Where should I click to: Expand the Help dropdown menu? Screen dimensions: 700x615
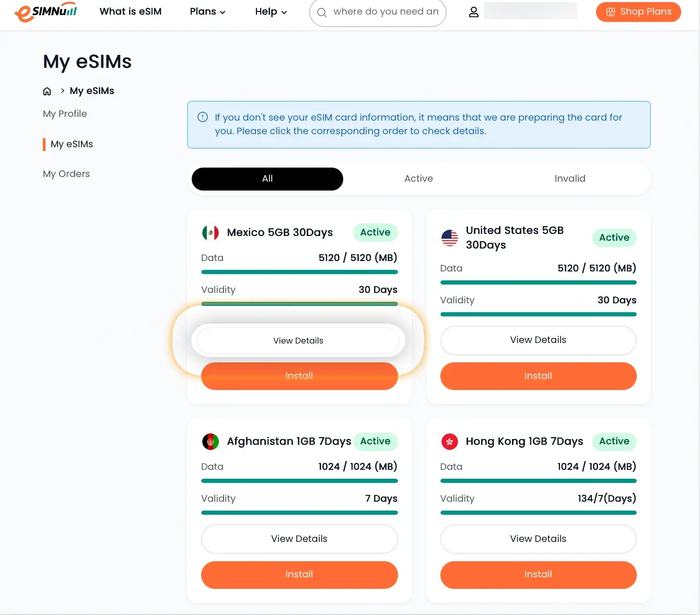[x=271, y=11]
